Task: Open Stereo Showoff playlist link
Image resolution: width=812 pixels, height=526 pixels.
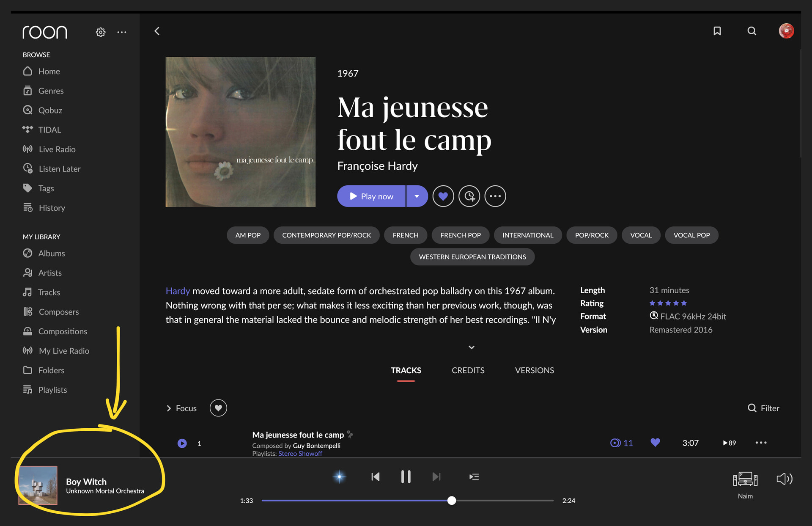Action: pyautogui.click(x=300, y=454)
